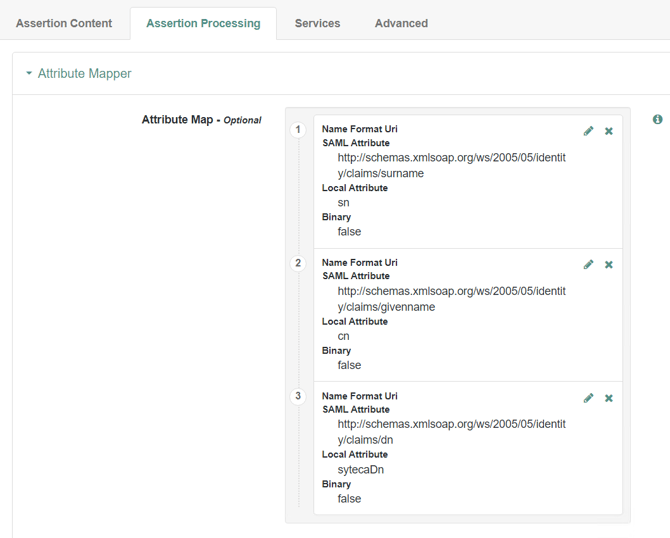Image resolution: width=670 pixels, height=538 pixels.
Task: Click the Attribute Map field label
Action: (x=177, y=120)
